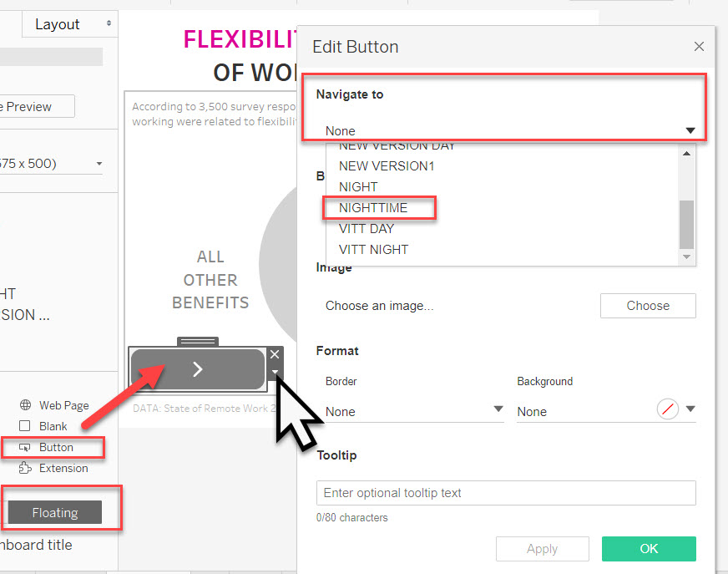Click the Button object icon

pyautogui.click(x=24, y=448)
